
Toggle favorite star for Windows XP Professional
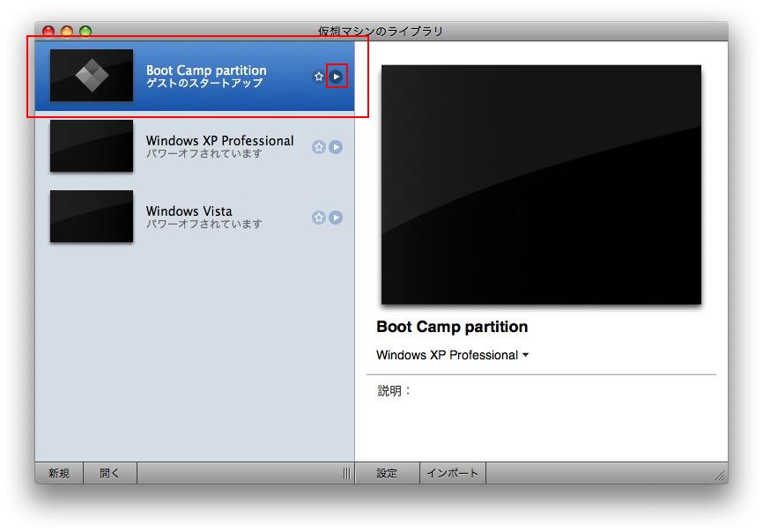pos(319,147)
